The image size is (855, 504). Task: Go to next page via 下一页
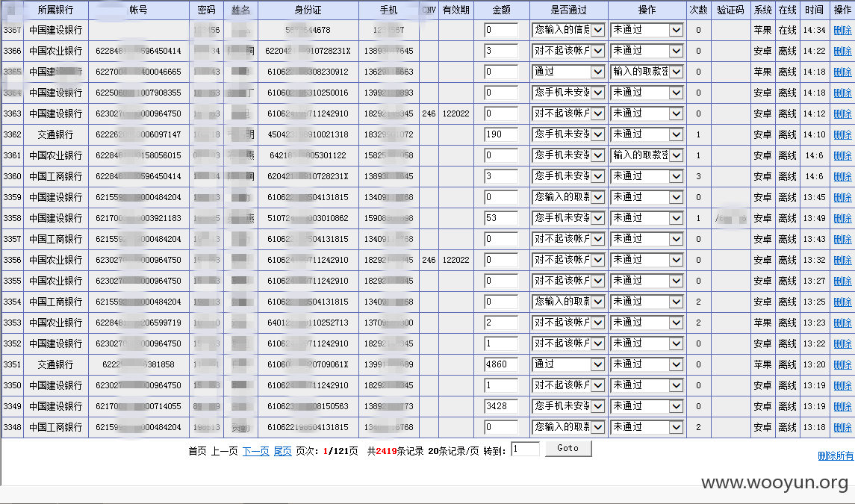pos(255,451)
